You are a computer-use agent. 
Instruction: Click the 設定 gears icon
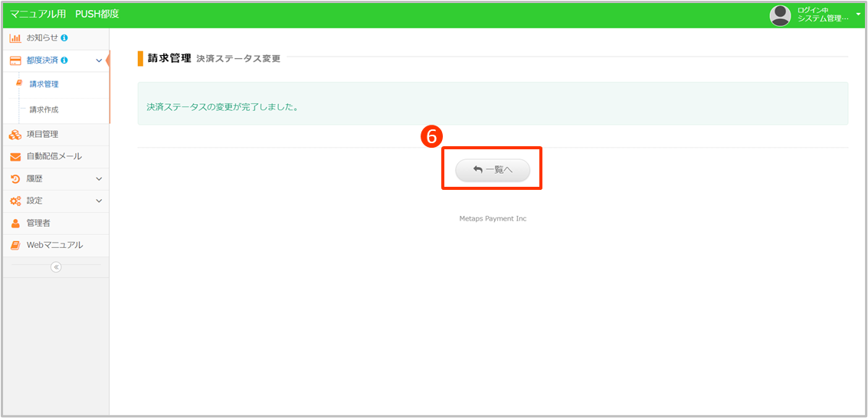tap(15, 201)
